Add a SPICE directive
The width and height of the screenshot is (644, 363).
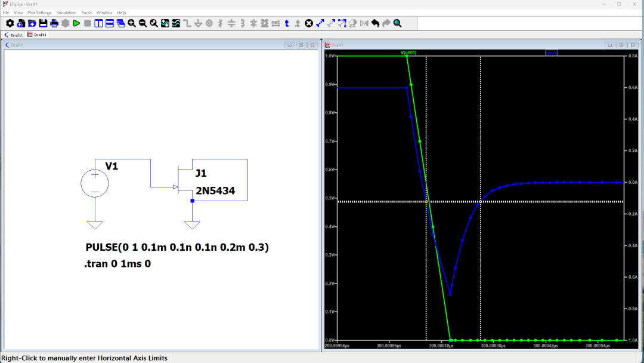298,23
